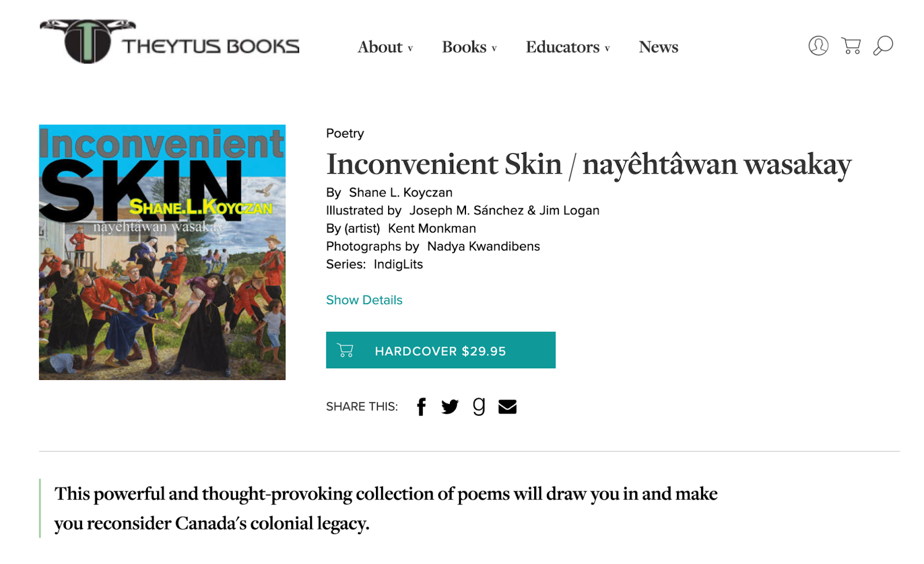Viewport: 924px width, 564px height.
Task: Expand the Educators dropdown menu
Action: coord(567,47)
